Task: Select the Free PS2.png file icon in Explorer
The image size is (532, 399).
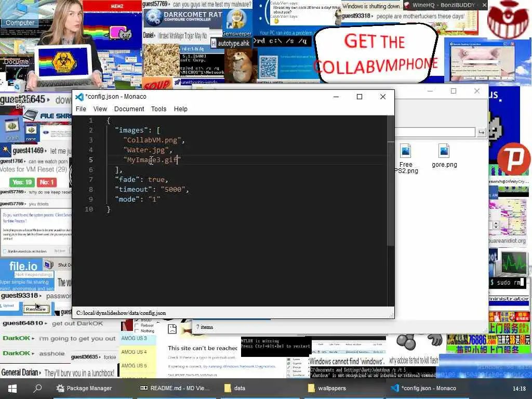Action: [406, 158]
